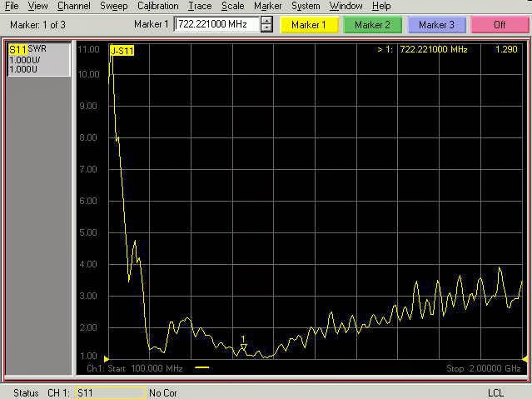Click the yellow trace legend line below graph
532x399 pixels.
(201, 367)
